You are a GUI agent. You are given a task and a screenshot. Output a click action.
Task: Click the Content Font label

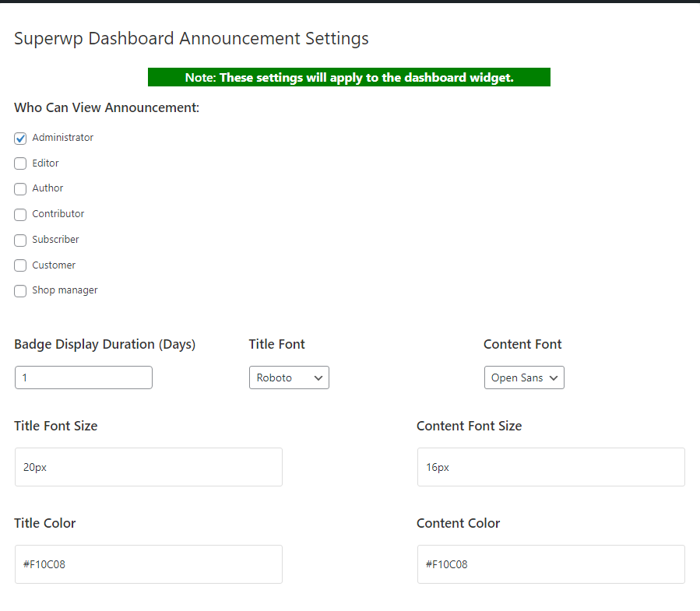(x=522, y=344)
